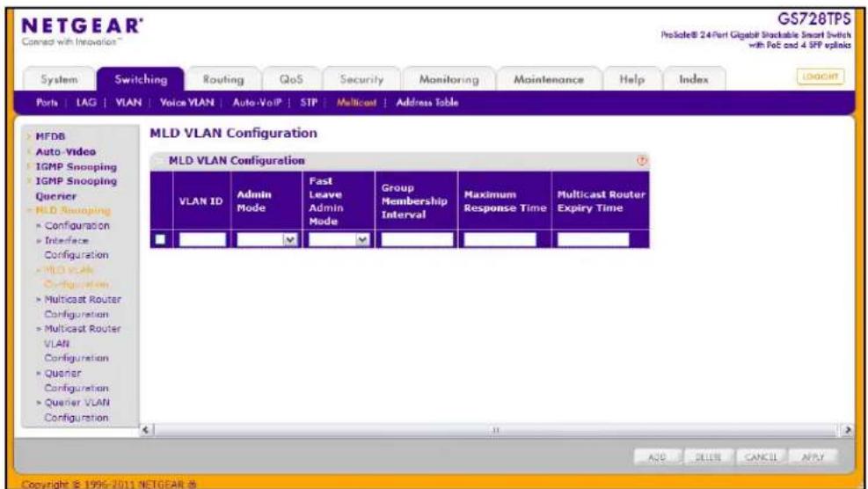Click the GS728TPS model name

pyautogui.click(x=813, y=18)
